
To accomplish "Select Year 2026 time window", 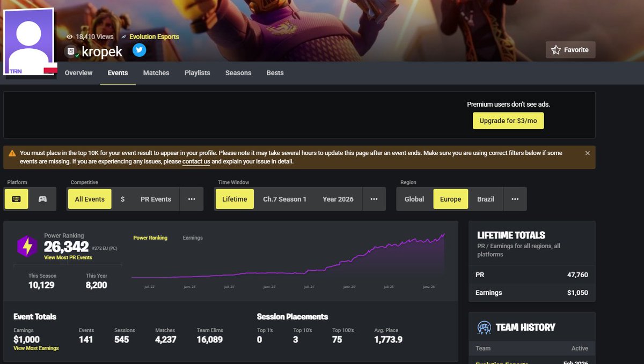I will [x=338, y=199].
